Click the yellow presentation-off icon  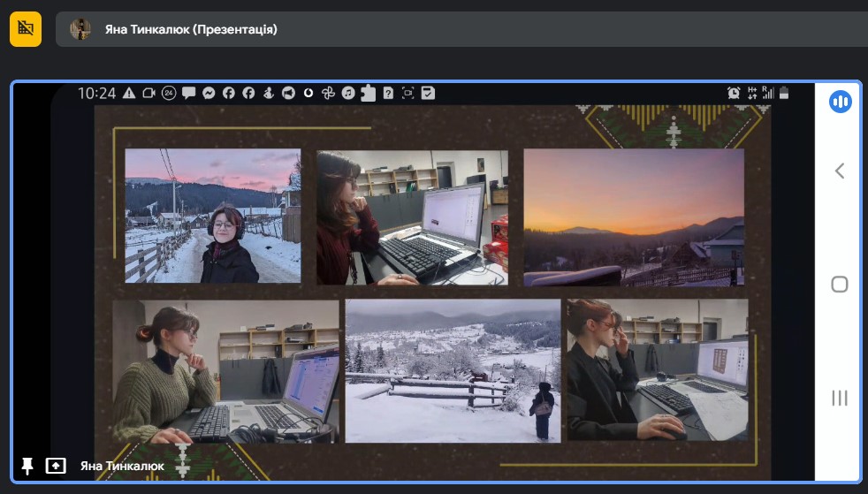pos(26,29)
